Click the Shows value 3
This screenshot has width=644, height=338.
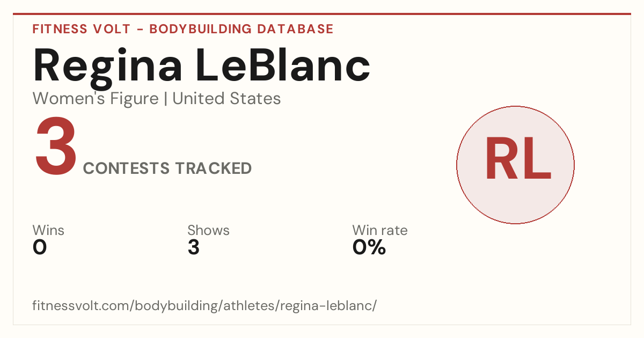194,248
